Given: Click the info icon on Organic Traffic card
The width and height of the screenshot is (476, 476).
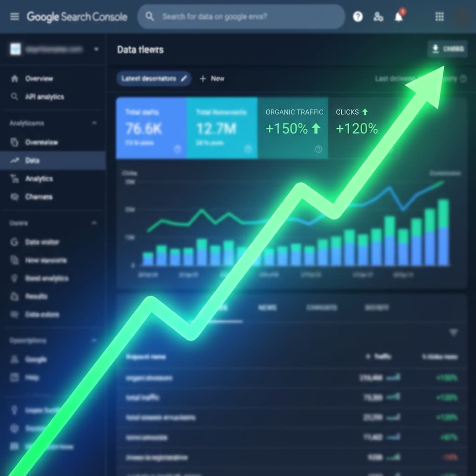Looking at the screenshot, I should (318, 149).
